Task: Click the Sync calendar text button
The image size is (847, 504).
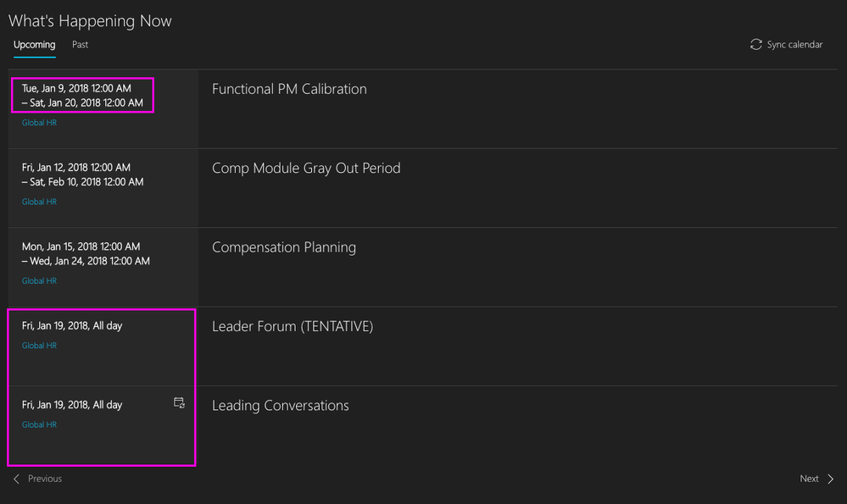Action: [794, 45]
